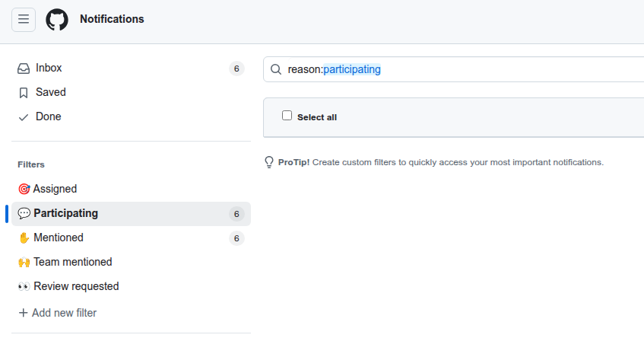Open the Inbox notifications view
This screenshot has height=338, width=644.
131,69
